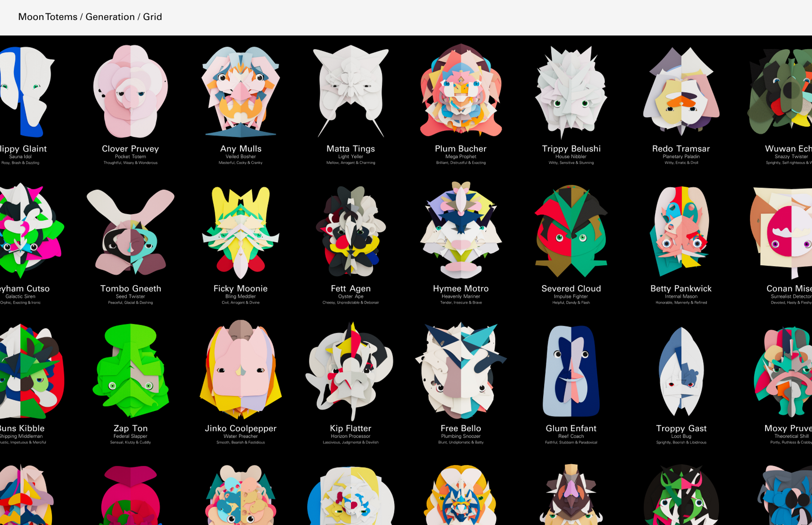The height and width of the screenshot is (525, 812).
Task: View the white Matta Tings totem image
Action: click(x=351, y=91)
